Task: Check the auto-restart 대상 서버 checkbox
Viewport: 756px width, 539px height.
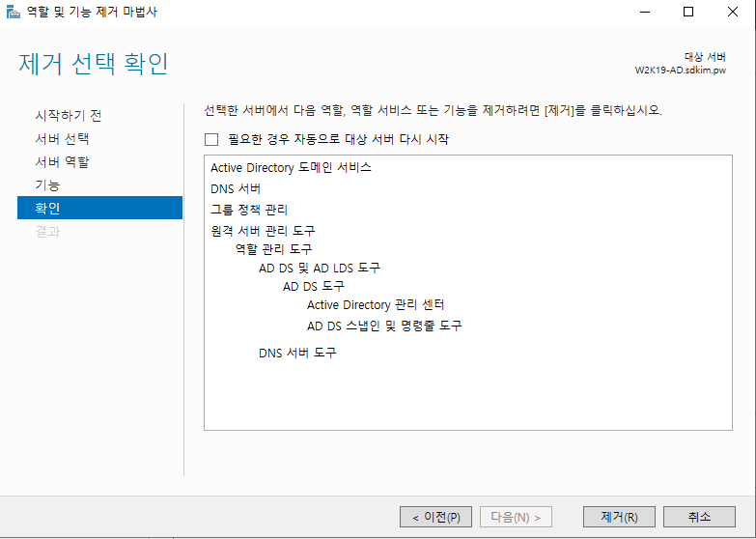Action: point(211,139)
